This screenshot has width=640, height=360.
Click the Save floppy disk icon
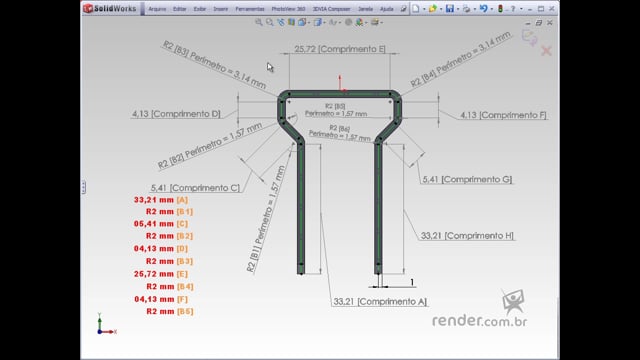pyautogui.click(x=449, y=9)
